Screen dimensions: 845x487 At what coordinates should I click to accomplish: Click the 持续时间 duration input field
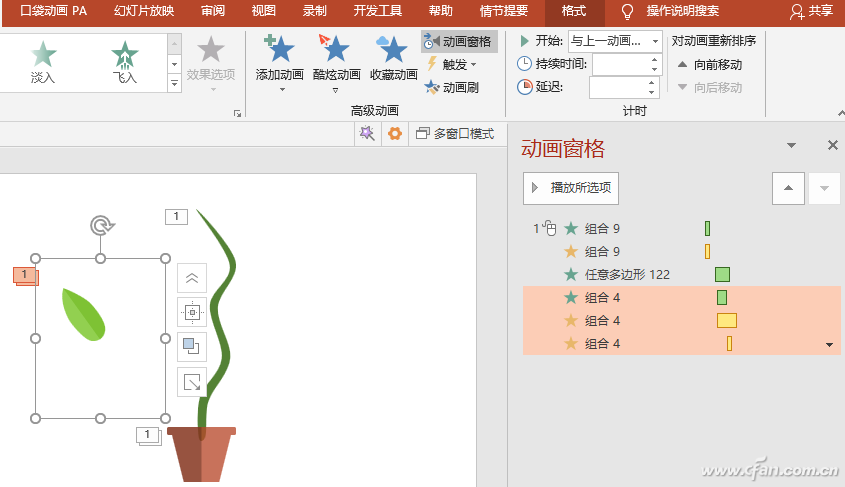(x=620, y=65)
